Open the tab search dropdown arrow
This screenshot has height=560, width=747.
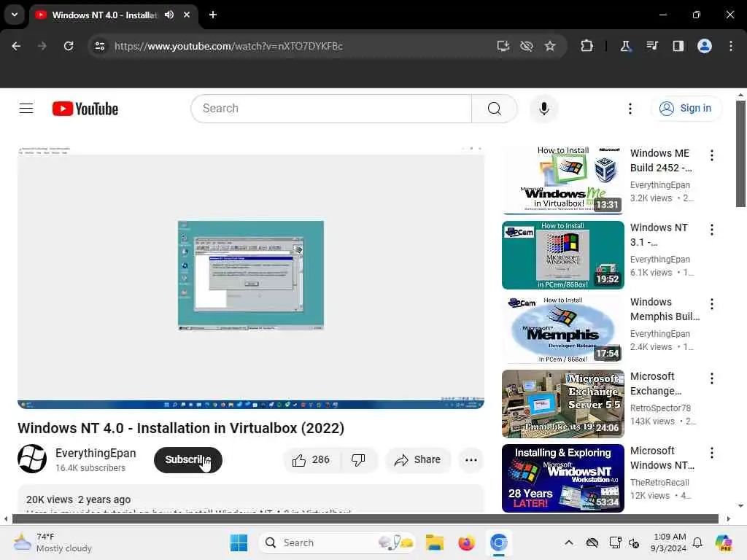coord(15,15)
